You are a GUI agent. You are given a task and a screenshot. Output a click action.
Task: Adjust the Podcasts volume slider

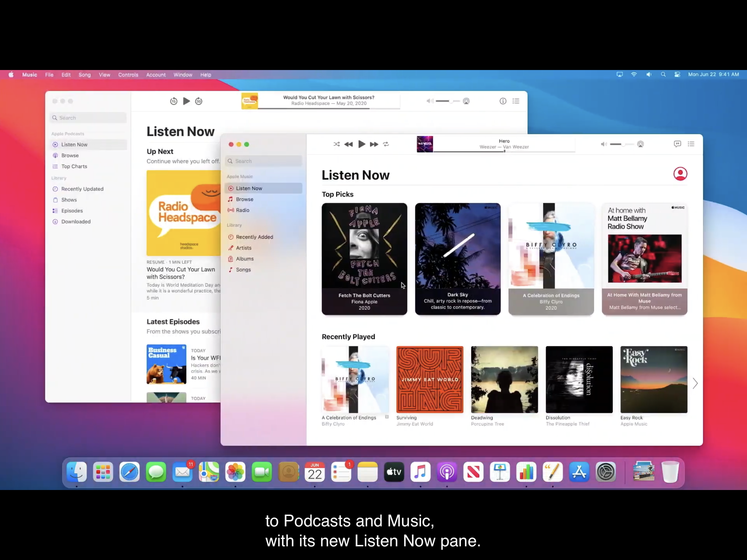point(447,101)
